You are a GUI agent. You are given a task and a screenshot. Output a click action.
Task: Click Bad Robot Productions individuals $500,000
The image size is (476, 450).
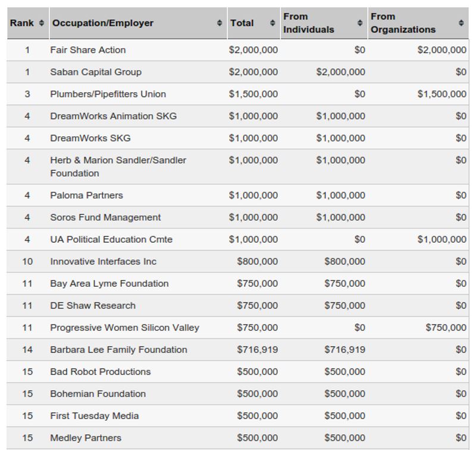pyautogui.click(x=345, y=371)
